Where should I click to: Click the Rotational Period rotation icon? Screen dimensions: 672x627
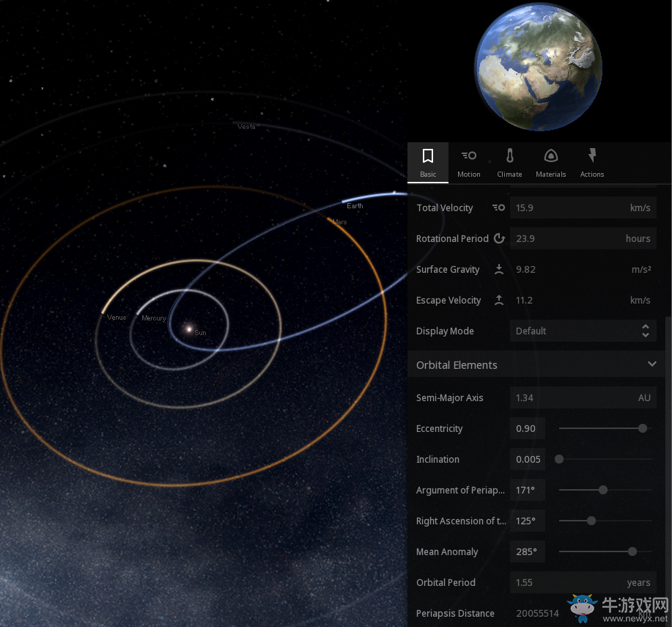pyautogui.click(x=499, y=238)
